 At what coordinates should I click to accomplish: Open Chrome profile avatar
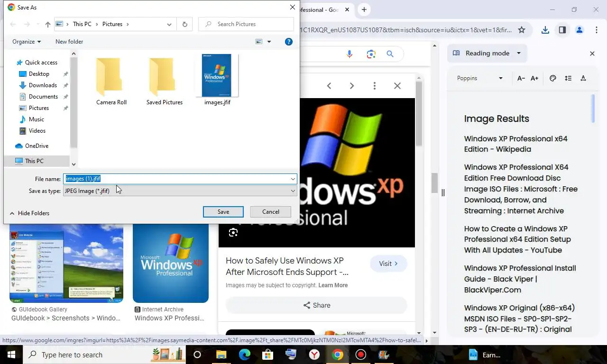pyautogui.click(x=579, y=30)
